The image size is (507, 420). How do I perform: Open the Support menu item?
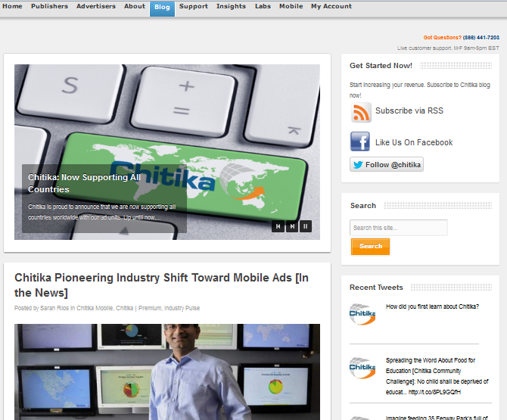pos(194,7)
